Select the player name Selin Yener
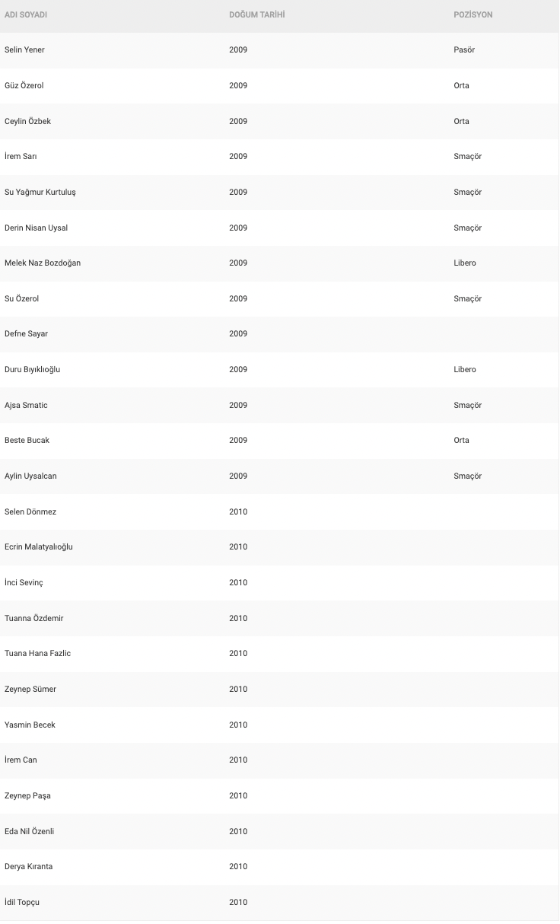The height and width of the screenshot is (924, 560). tap(24, 50)
